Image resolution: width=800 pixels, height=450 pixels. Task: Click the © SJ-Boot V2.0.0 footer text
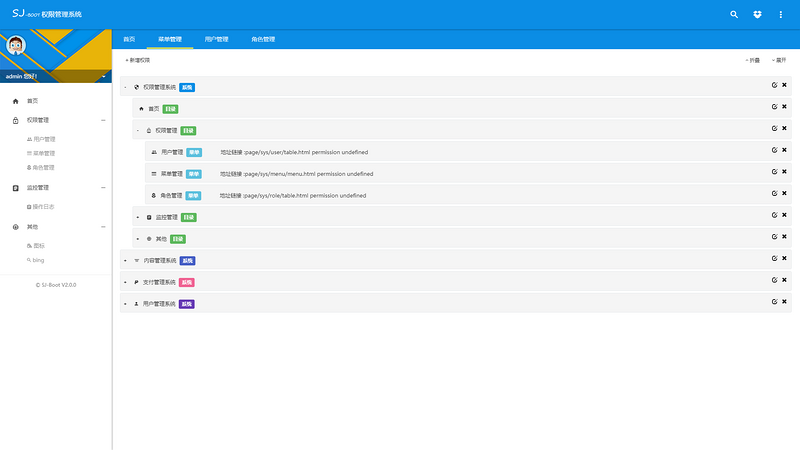pos(56,285)
